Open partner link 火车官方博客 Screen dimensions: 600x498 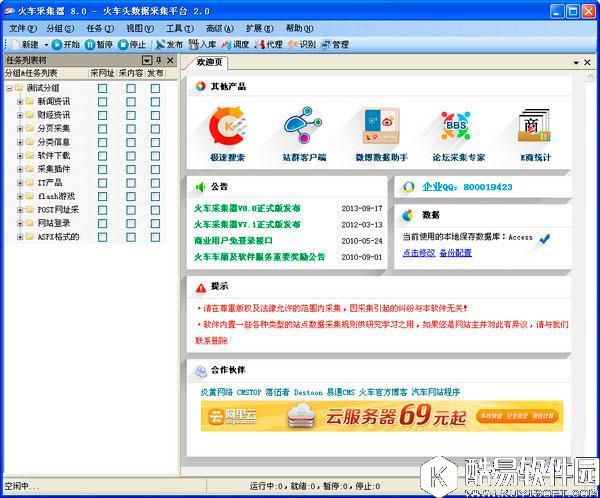383,392
